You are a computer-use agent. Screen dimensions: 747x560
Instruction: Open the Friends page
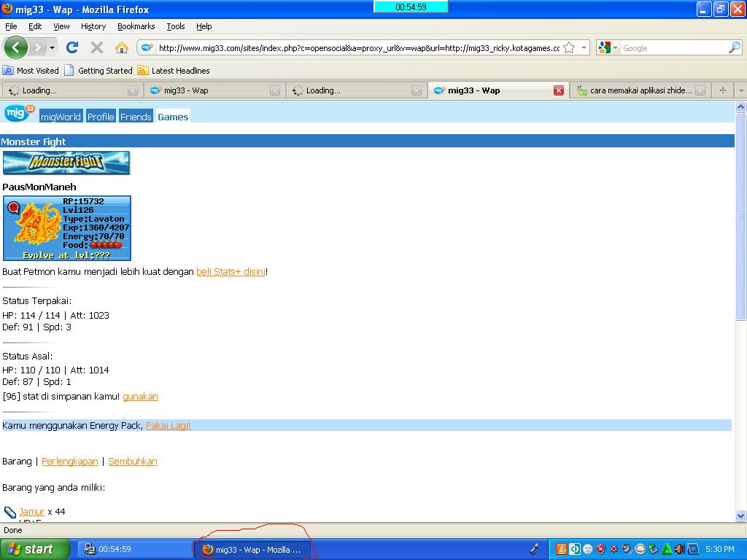(x=135, y=117)
